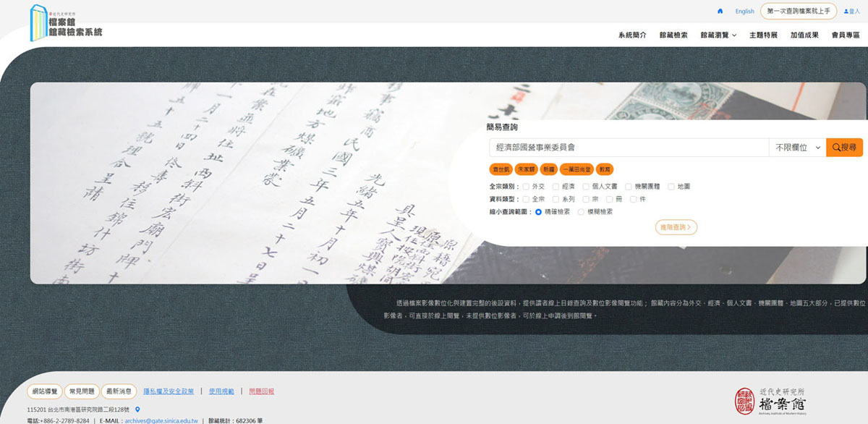The image size is (868, 424).
Task: Check the 經濟 category checkbox
Action: pos(556,187)
